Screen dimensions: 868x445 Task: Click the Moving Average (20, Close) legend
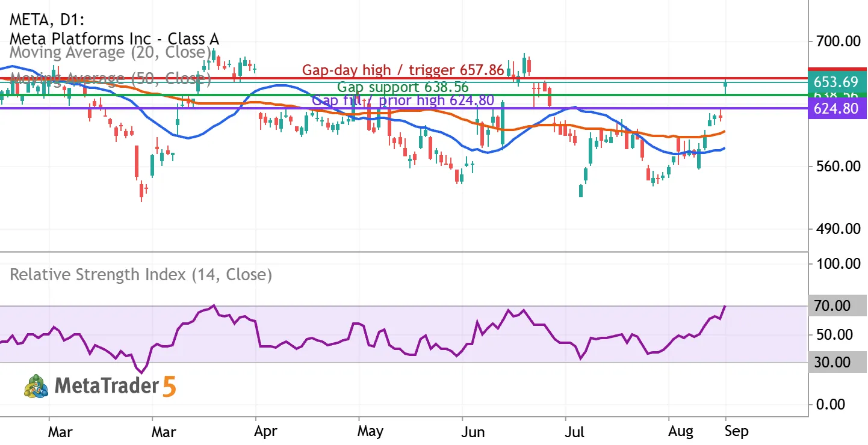[x=111, y=52]
